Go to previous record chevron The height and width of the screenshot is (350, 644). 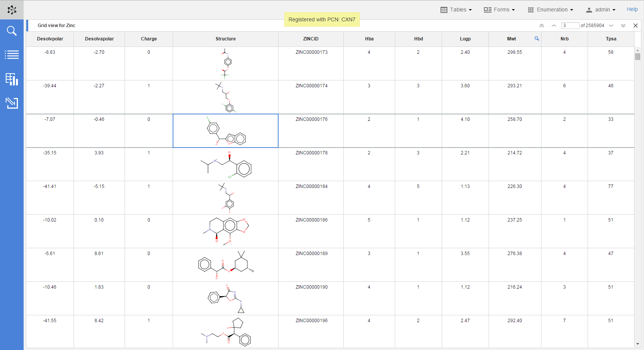pos(554,26)
